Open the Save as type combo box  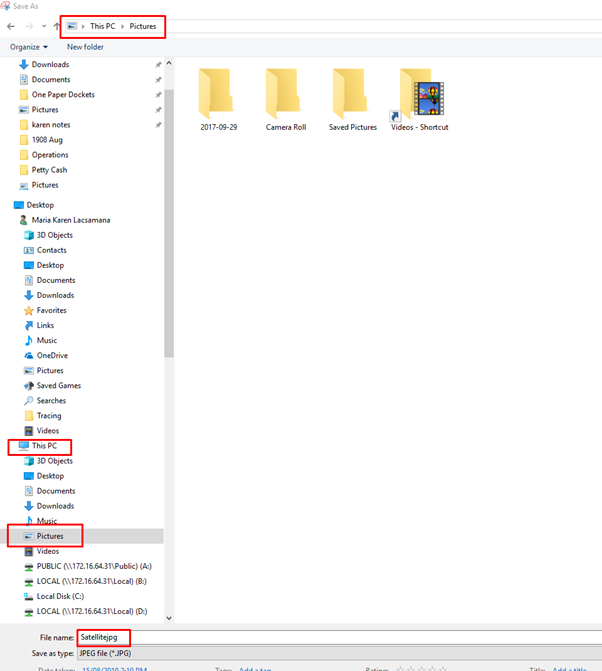coord(340,653)
